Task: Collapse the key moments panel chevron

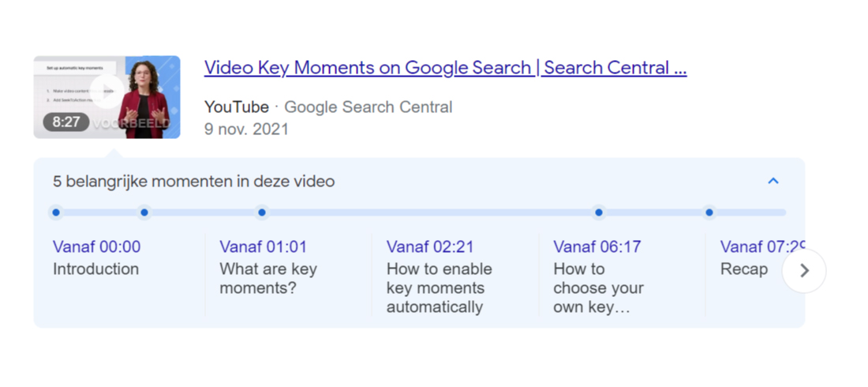Action: tap(773, 181)
